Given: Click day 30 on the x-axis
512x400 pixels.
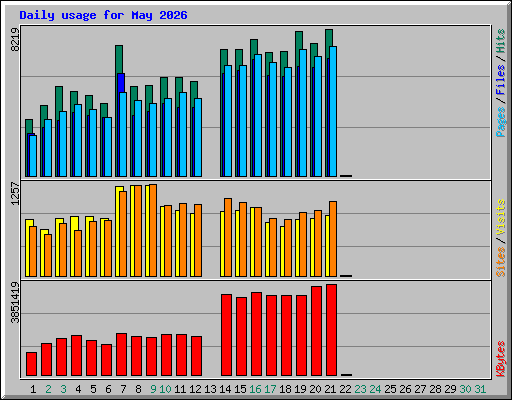Looking at the screenshot, I should 465,389.
